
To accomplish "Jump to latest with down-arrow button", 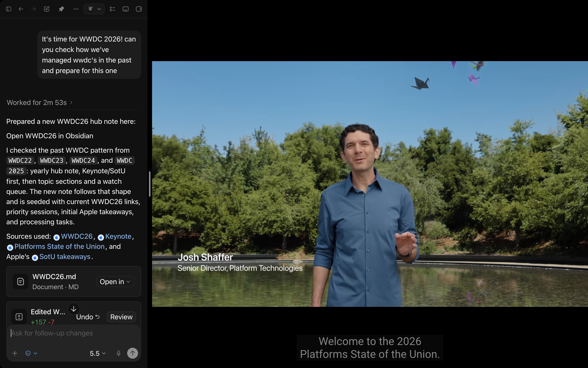I will pyautogui.click(x=74, y=309).
